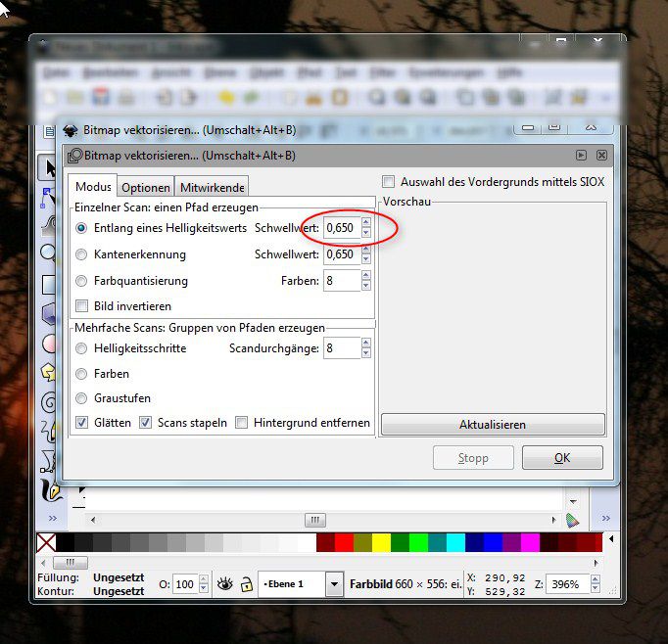Click the Kantenerkennung Schwellwert field

pos(342,254)
